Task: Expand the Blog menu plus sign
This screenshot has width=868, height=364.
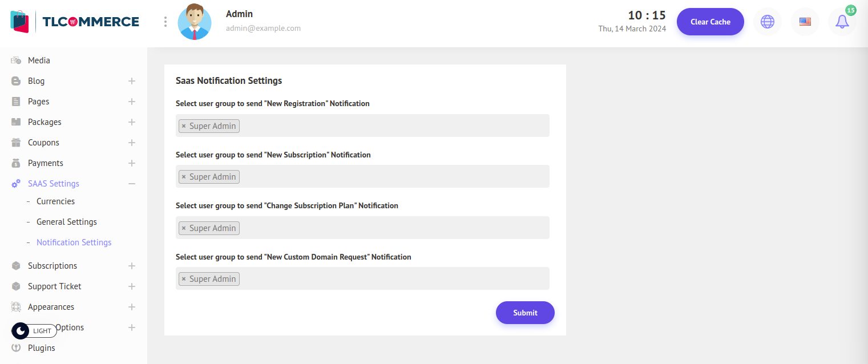Action: tap(132, 81)
